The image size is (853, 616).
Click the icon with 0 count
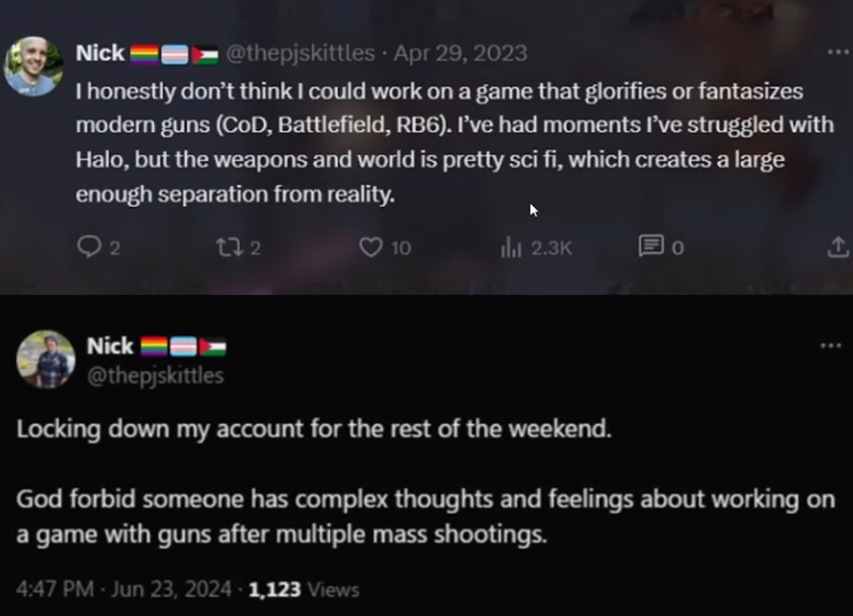coord(650,247)
